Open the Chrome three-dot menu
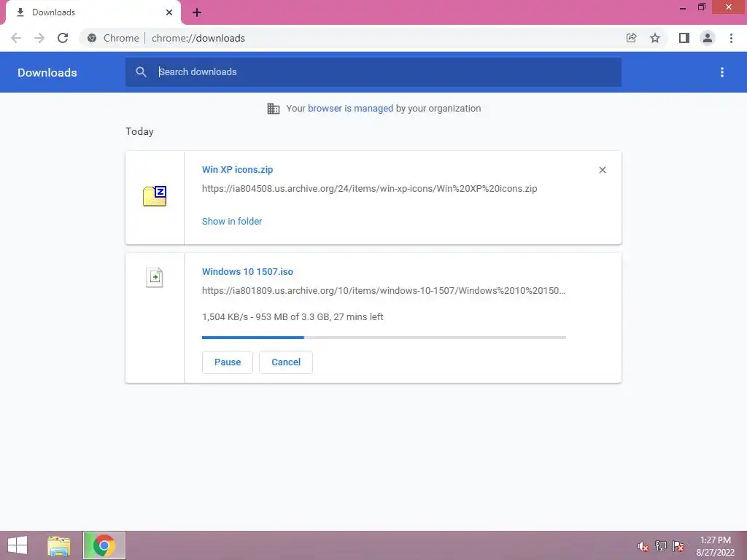747x560 pixels. click(731, 38)
